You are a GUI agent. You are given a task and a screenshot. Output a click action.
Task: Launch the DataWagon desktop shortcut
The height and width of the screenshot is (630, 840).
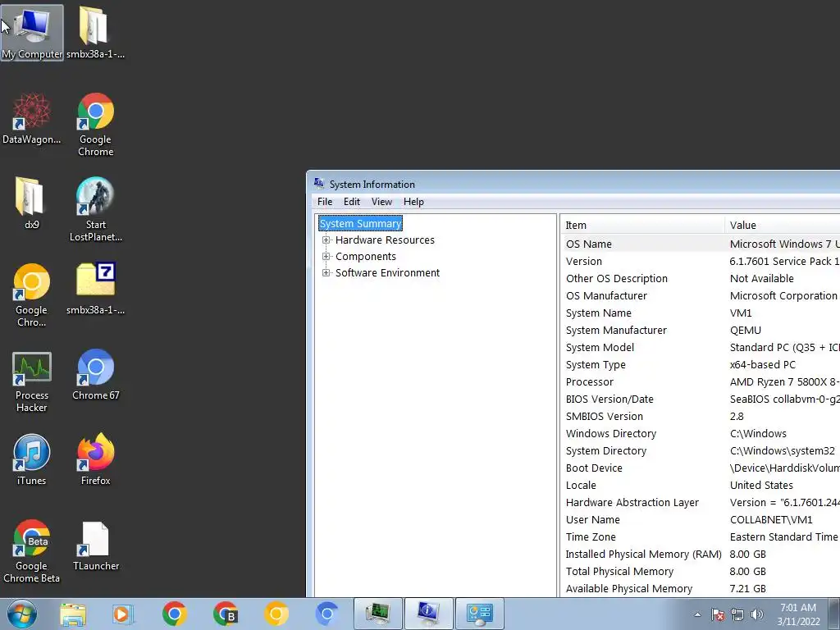pyautogui.click(x=32, y=119)
